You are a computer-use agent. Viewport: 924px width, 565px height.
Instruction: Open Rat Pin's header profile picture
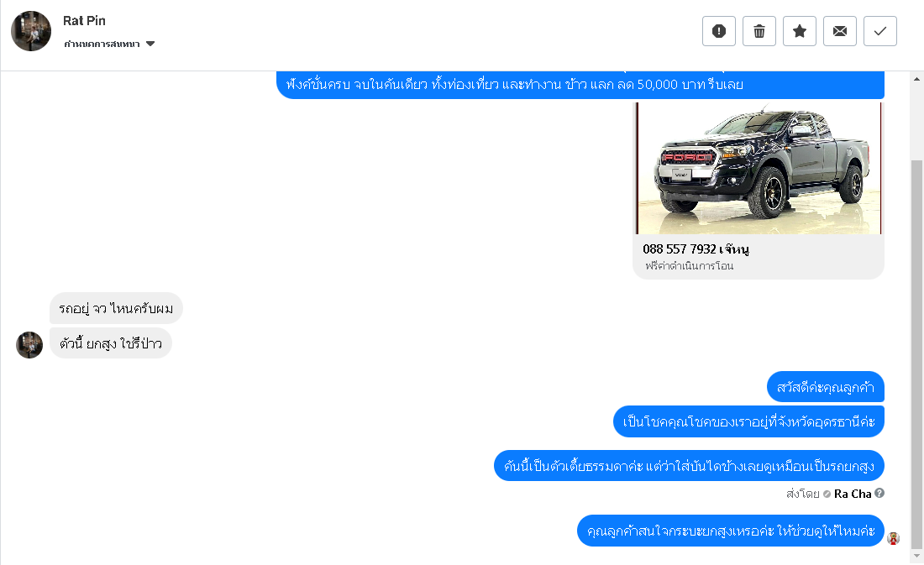tap(30, 31)
